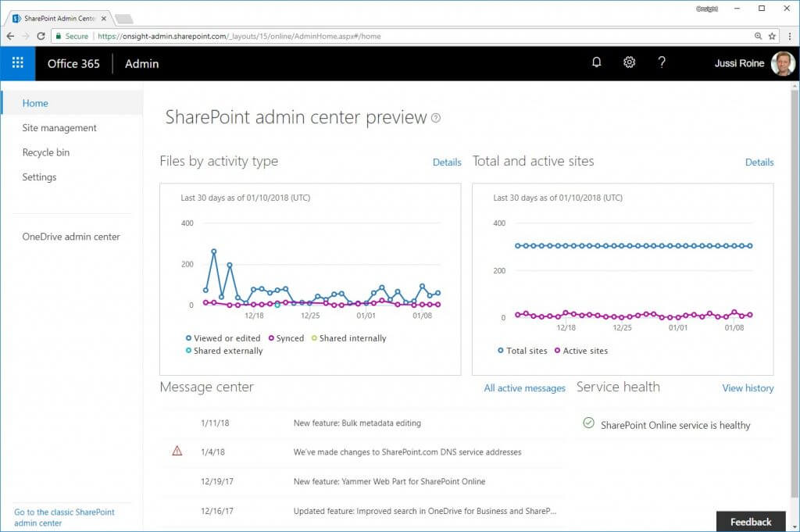Open help via the question mark icon
Viewport: 800px width, 532px height.
tap(662, 62)
